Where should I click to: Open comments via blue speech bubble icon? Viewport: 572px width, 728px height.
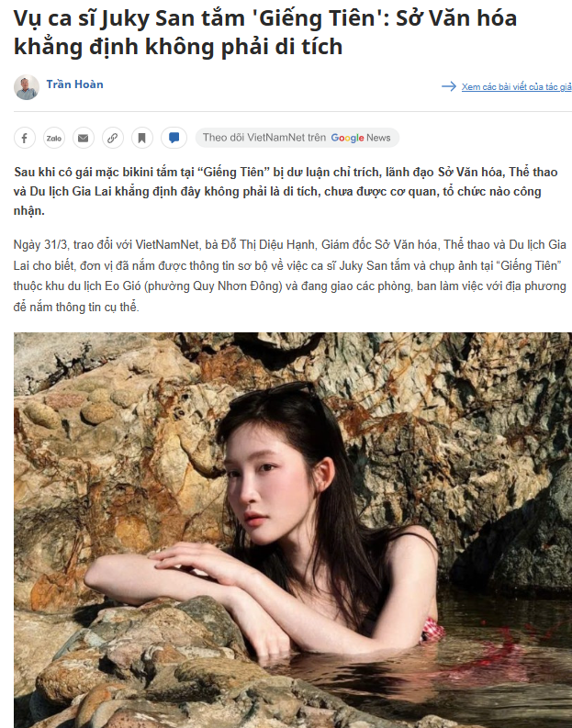coord(174,138)
